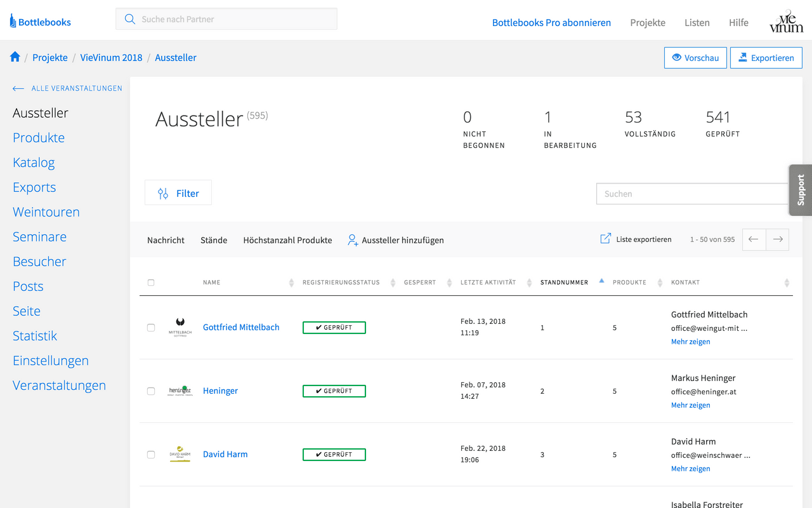This screenshot has height=508, width=812.
Task: Go to previous page with left arrow
Action: 754,239
